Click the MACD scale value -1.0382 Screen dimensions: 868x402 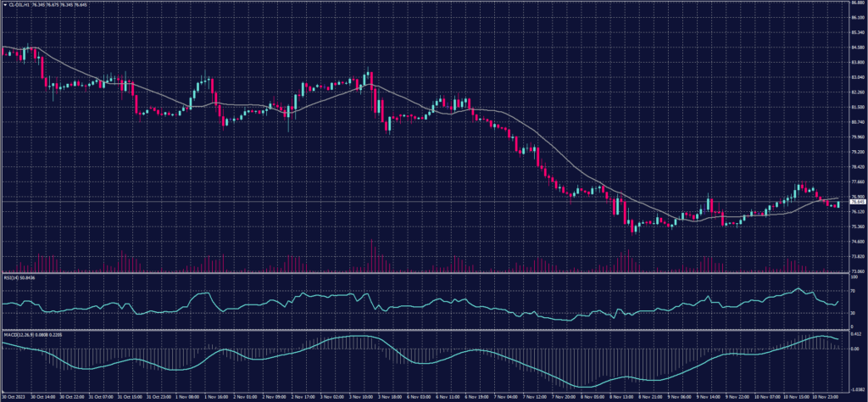856,388
